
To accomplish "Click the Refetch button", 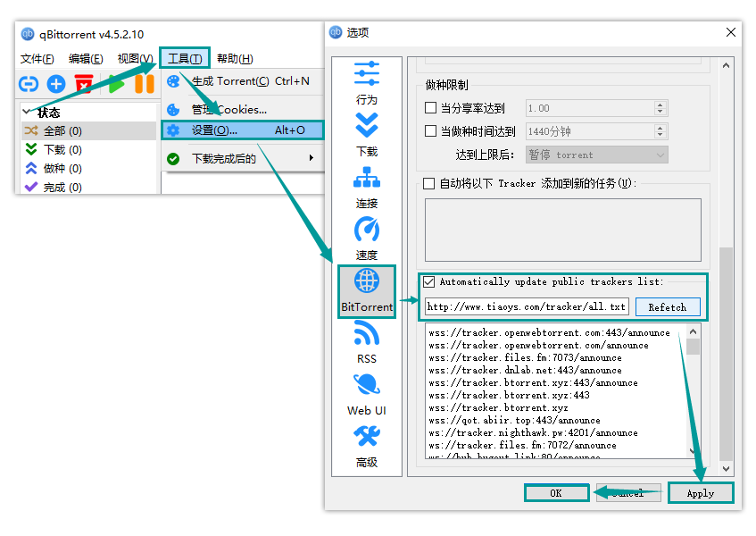I will coord(668,306).
